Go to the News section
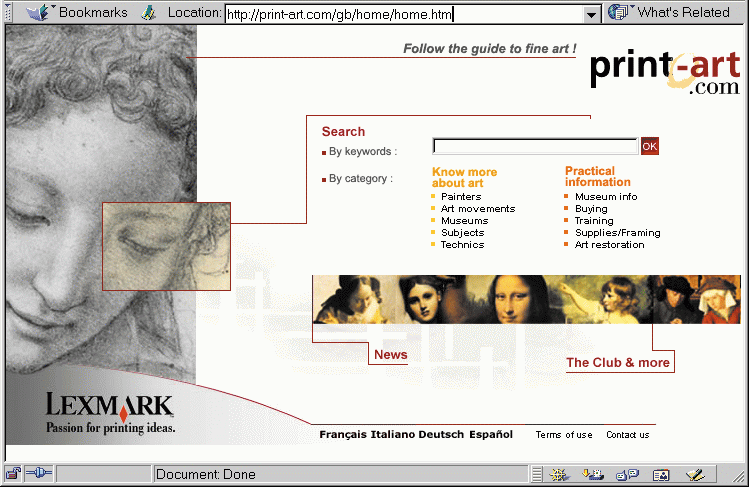Image resolution: width=749 pixels, height=487 pixels. (x=390, y=354)
